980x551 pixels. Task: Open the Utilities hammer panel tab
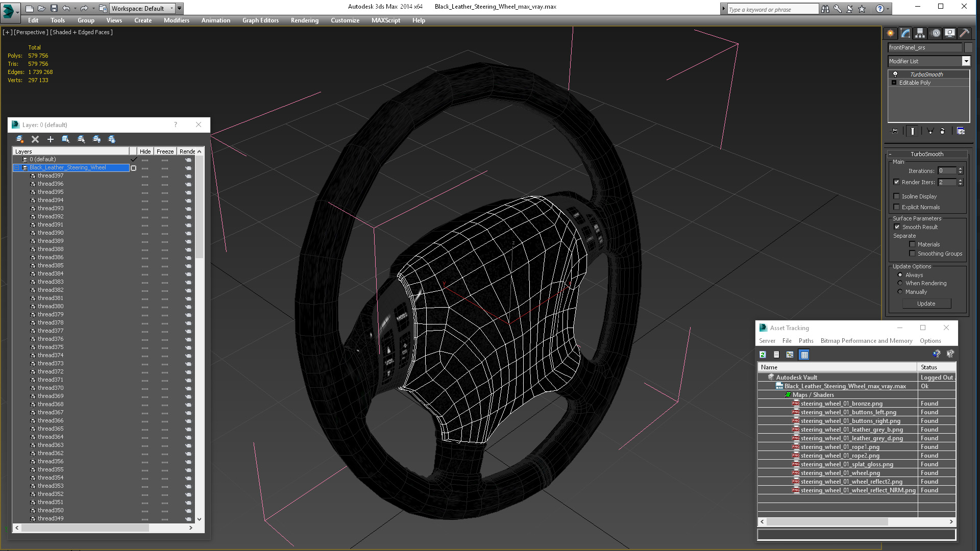[964, 33]
